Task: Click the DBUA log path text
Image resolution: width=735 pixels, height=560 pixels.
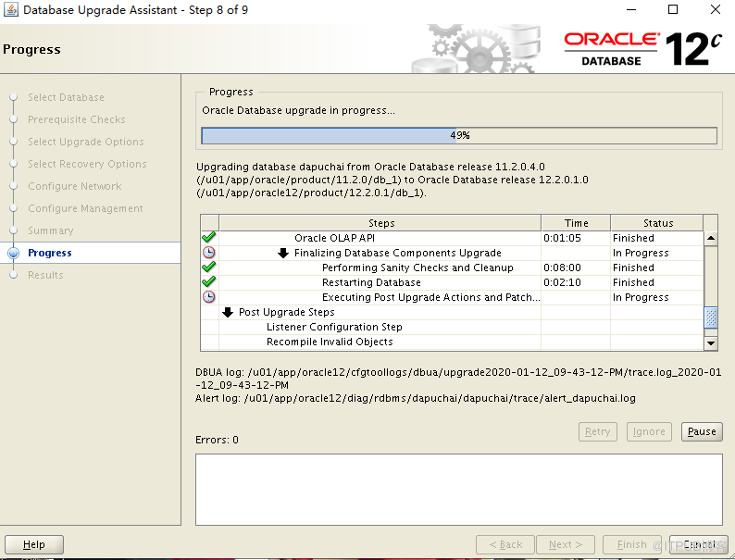Action: (458, 379)
